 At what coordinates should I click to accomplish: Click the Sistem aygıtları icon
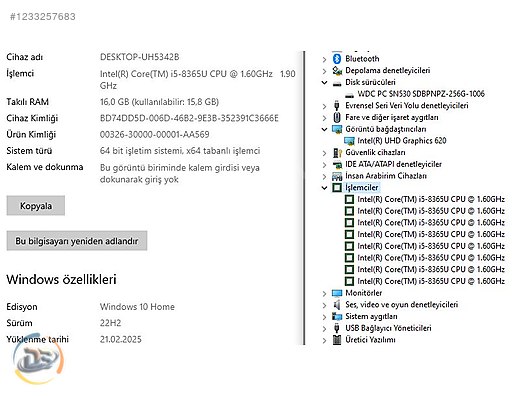point(337,316)
